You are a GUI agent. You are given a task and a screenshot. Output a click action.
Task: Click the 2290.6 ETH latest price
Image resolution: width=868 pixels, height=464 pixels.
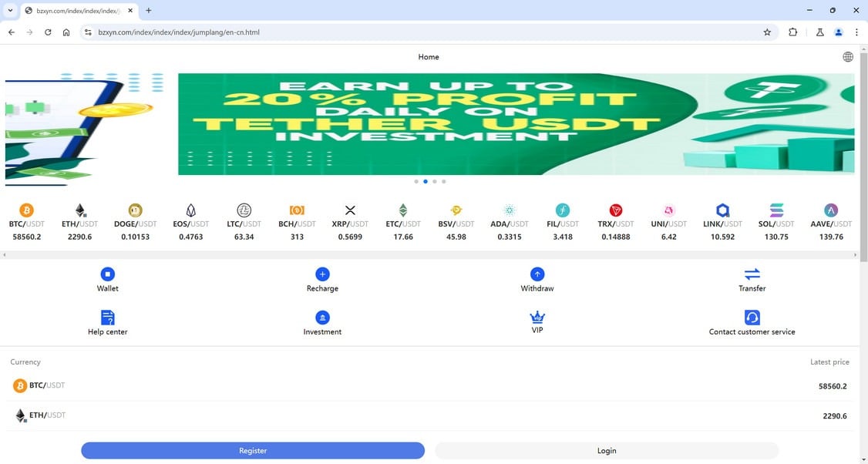coord(835,416)
